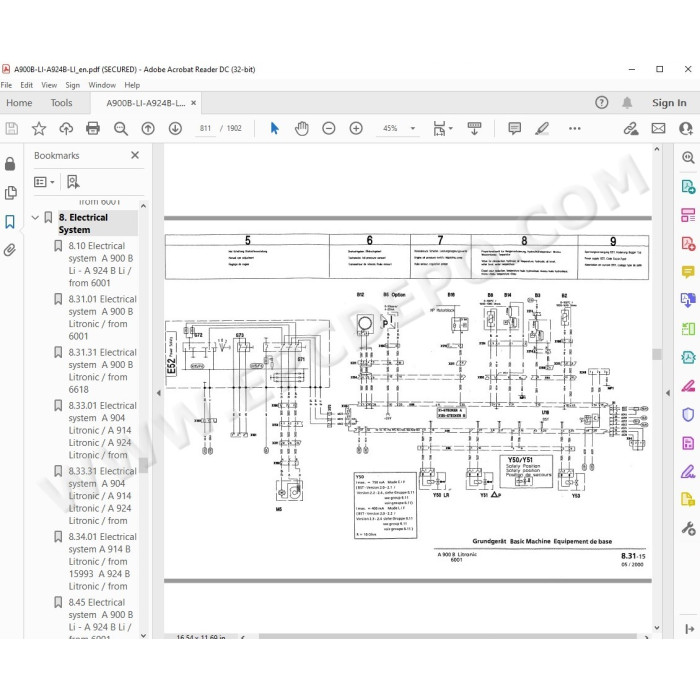Collapse left pane with arrow handle
The height and width of the screenshot is (700, 700).
pyautogui.click(x=158, y=393)
